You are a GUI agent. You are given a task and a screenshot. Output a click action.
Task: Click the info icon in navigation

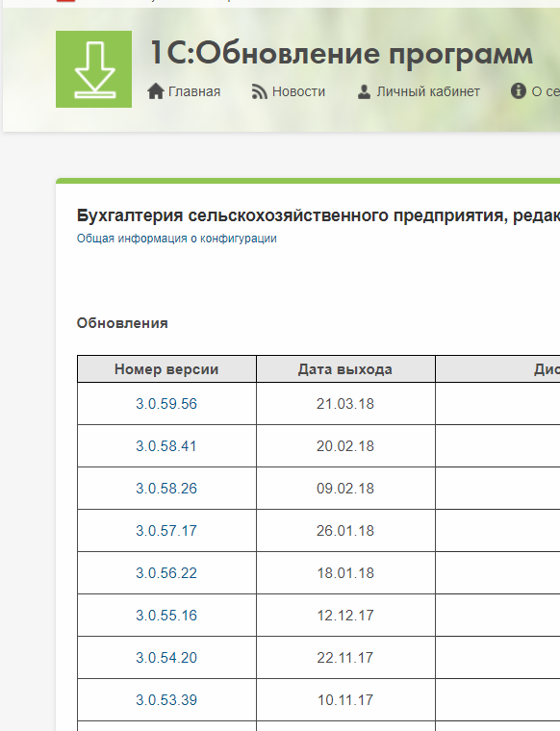[519, 91]
